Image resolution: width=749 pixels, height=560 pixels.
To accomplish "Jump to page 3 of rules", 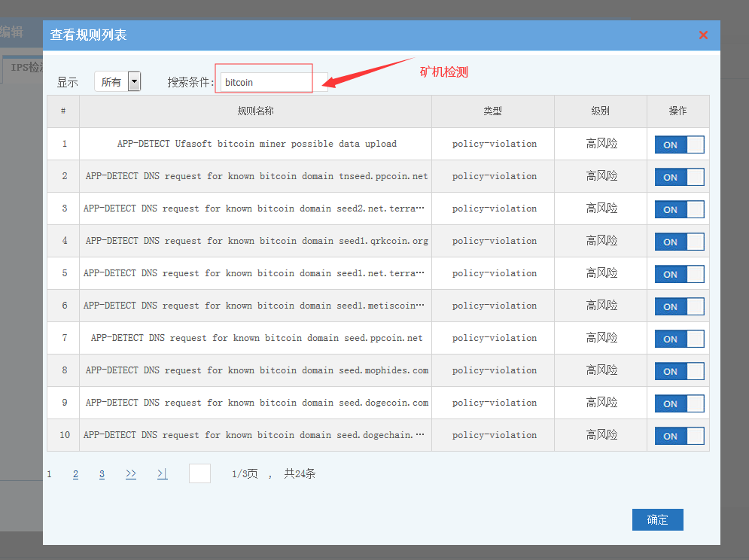I will pyautogui.click(x=102, y=474).
